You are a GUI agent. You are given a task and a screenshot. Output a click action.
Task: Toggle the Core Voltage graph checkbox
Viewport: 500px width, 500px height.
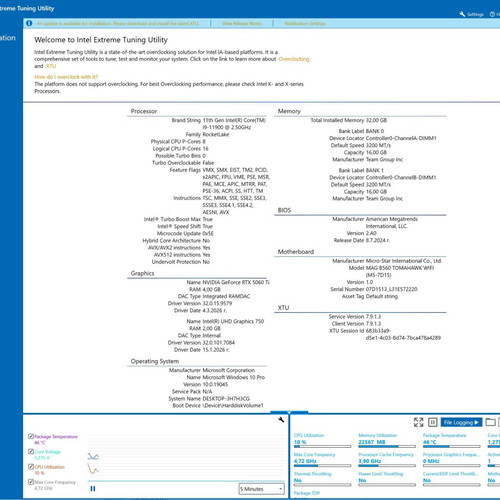tap(31, 452)
